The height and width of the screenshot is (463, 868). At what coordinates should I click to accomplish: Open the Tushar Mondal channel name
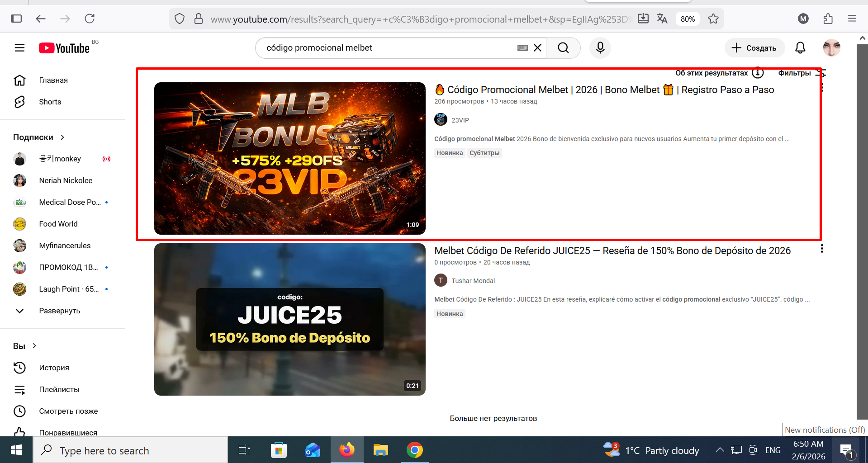coord(473,281)
